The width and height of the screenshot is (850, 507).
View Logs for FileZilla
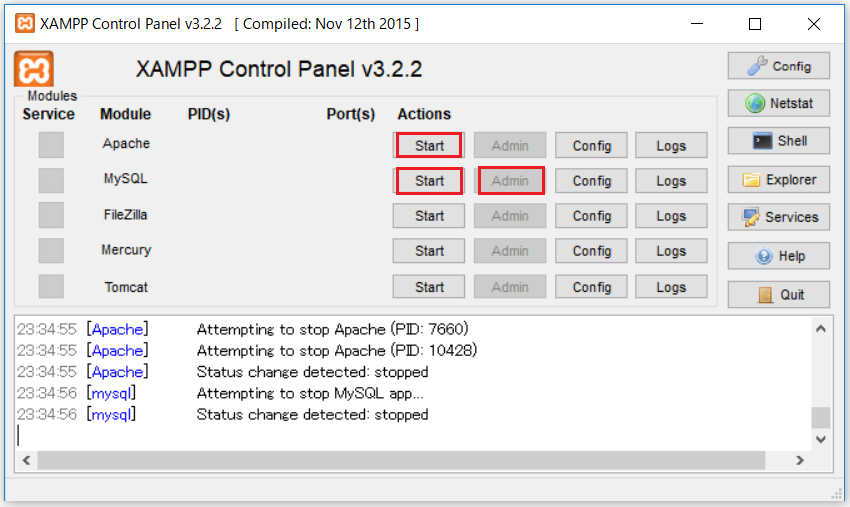click(671, 216)
